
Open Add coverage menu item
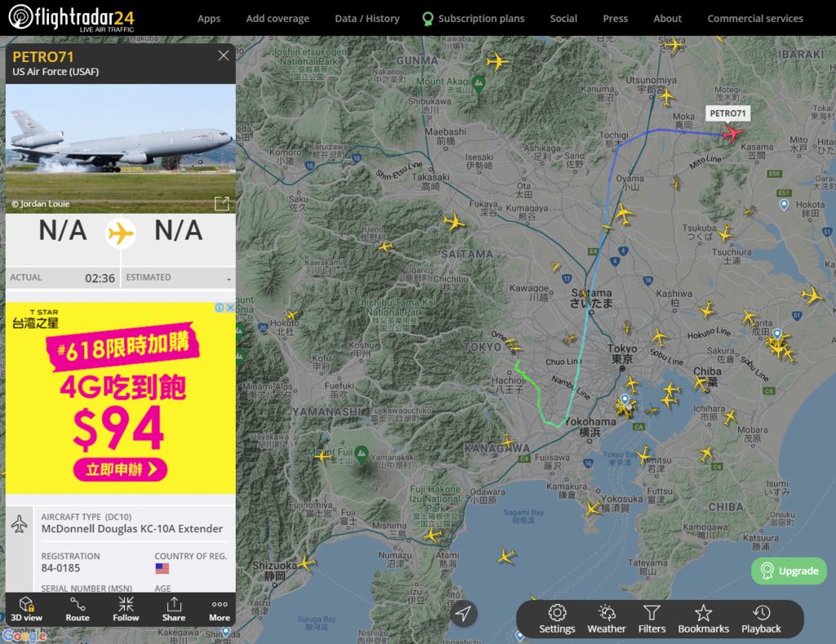point(278,19)
